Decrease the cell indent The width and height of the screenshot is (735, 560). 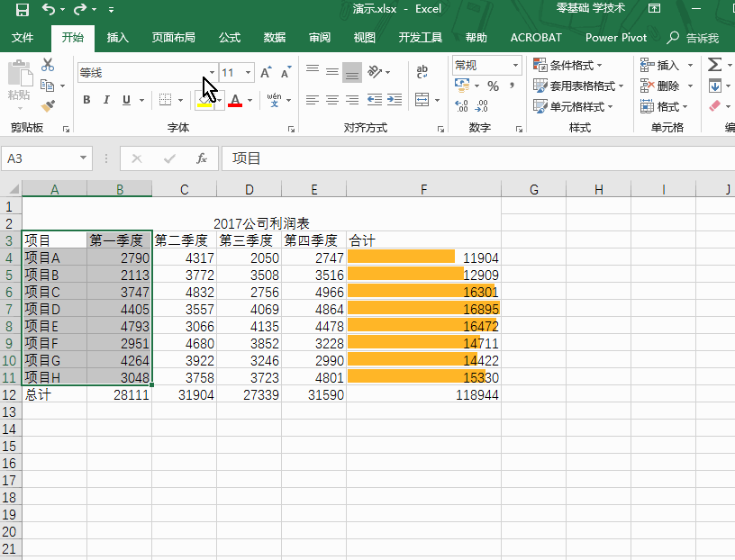pyautogui.click(x=374, y=100)
